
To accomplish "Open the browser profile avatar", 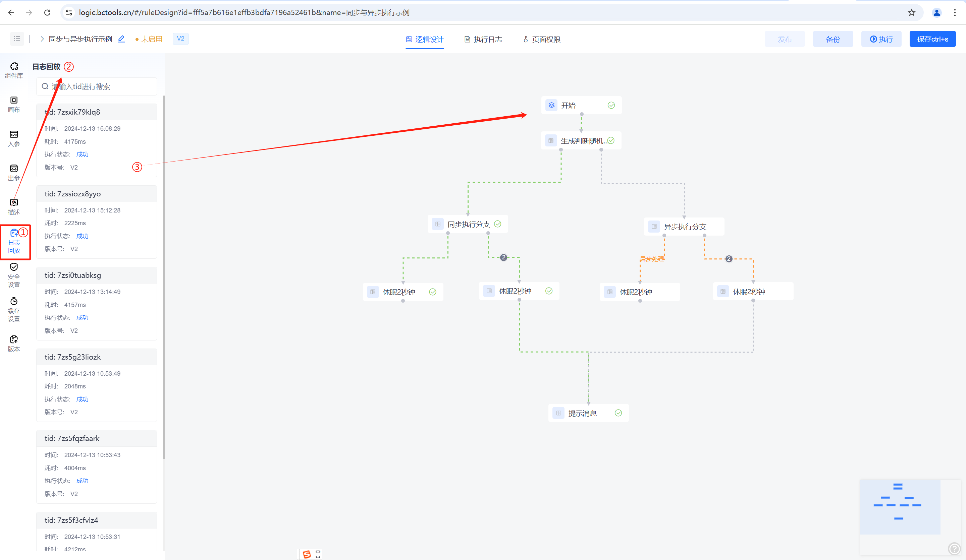I will point(936,13).
